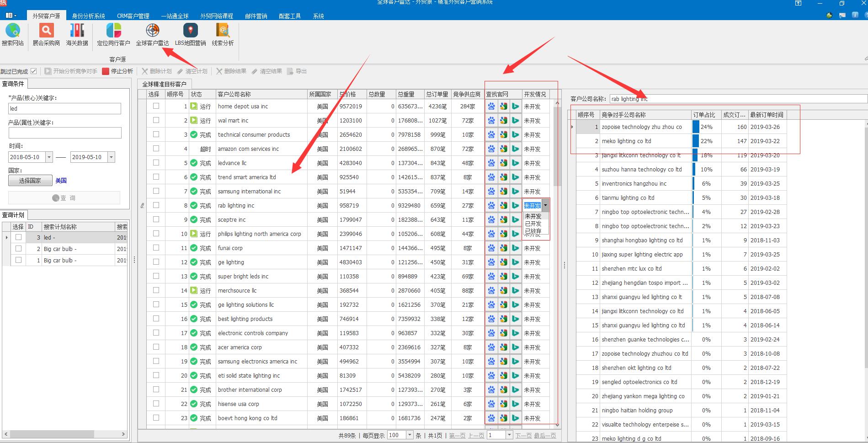Click the 选择国家 button
Screen dimensions: 868x443
click(30, 181)
